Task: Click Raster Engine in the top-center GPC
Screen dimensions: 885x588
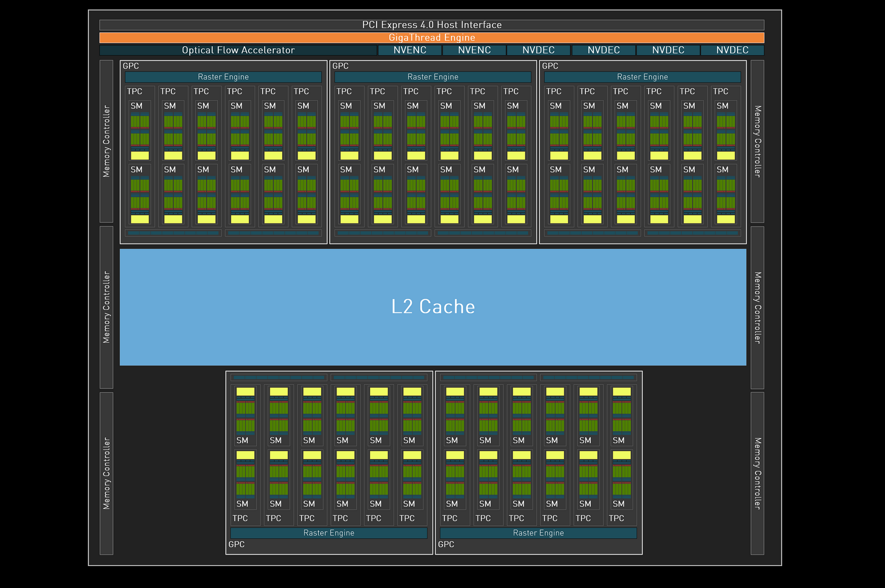Action: [433, 77]
